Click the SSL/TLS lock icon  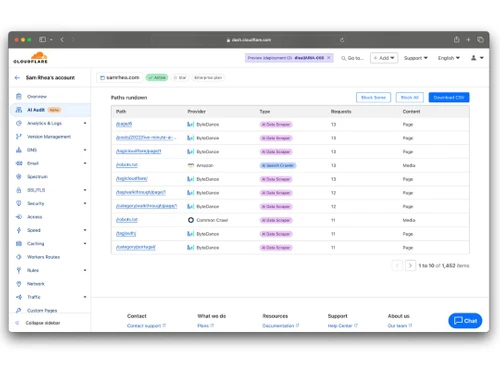point(19,190)
